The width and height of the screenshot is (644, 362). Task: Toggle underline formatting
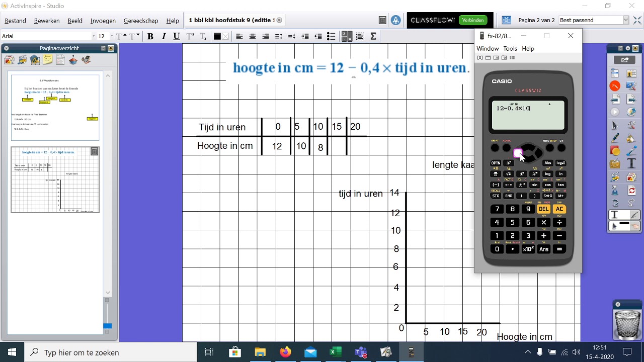coord(177,36)
